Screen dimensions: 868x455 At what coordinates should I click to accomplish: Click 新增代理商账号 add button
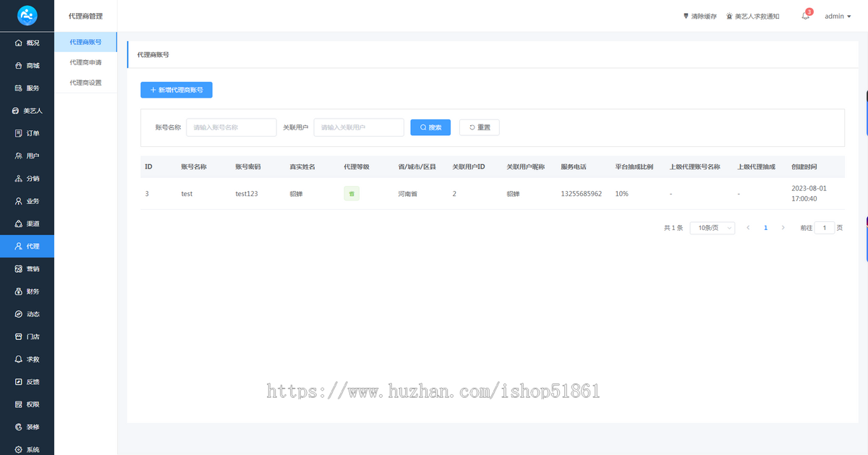pos(176,90)
